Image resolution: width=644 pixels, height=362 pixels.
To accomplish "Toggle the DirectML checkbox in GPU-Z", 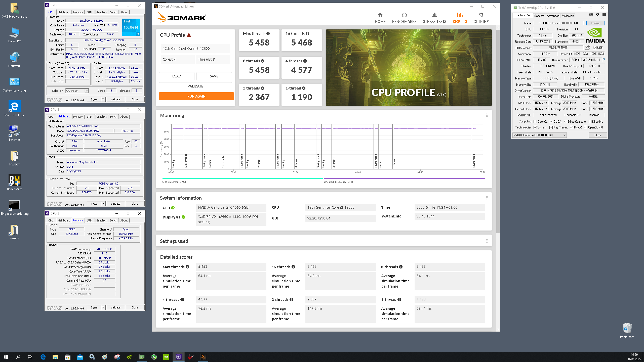I will point(590,121).
